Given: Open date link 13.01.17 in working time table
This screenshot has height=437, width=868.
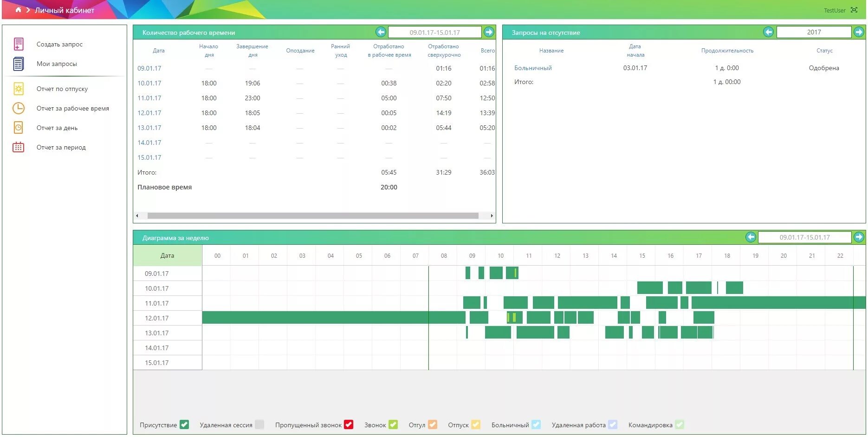Looking at the screenshot, I should [149, 128].
